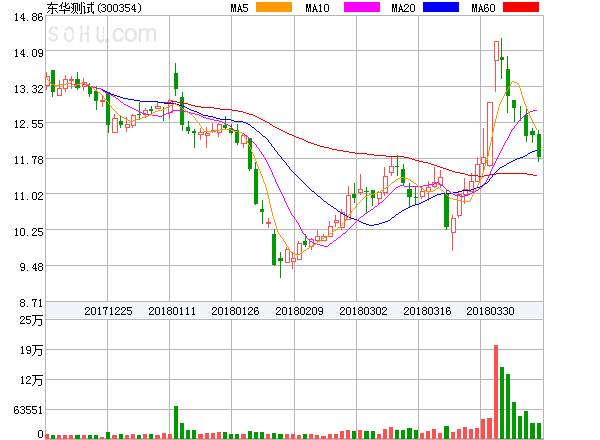Viewport: 600px width, 440px height.
Task: Click the tall green volume bar near 20180111
Action: [176, 422]
